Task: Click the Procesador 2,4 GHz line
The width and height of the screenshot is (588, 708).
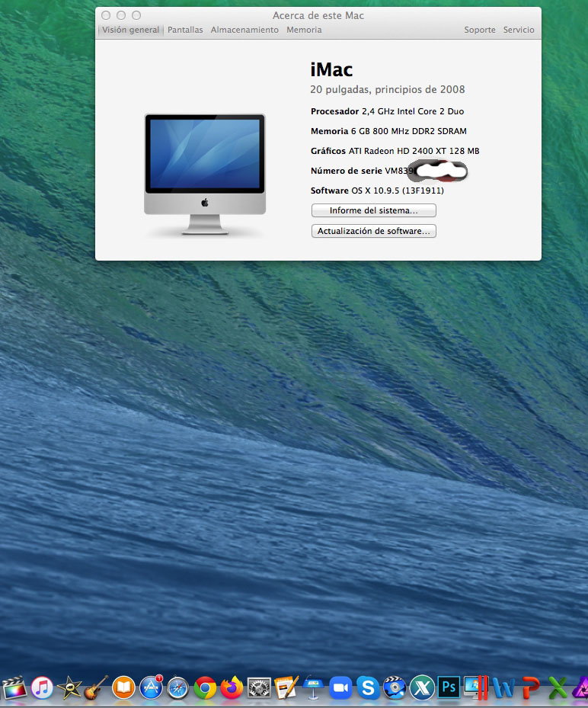Action: [x=387, y=111]
